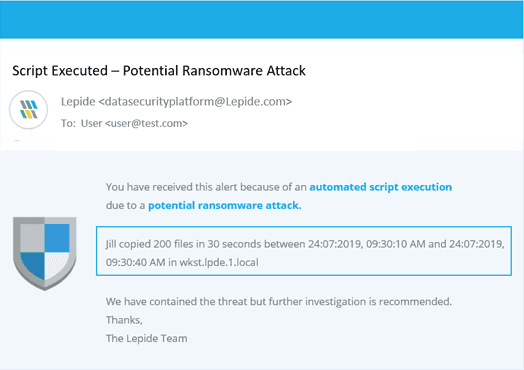Click the end timestamp 09:30:40 AM

136,262
